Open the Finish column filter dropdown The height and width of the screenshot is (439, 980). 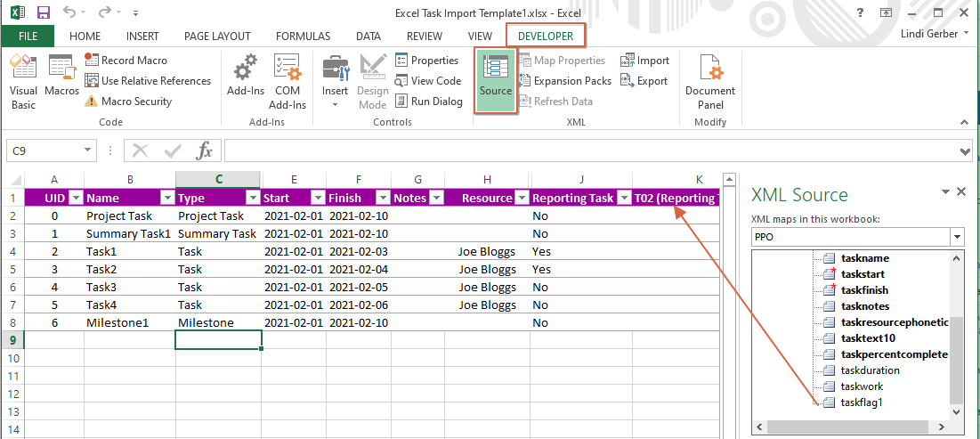[x=382, y=198]
